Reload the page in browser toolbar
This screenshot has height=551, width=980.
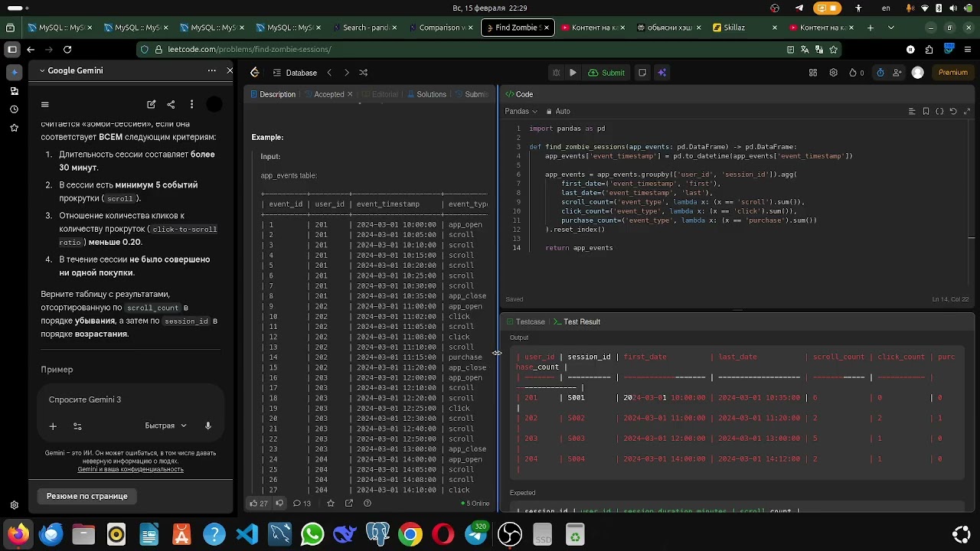67,49
